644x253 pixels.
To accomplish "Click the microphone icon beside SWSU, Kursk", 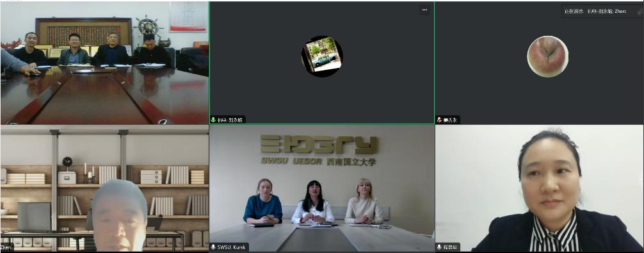I will pos(214,247).
